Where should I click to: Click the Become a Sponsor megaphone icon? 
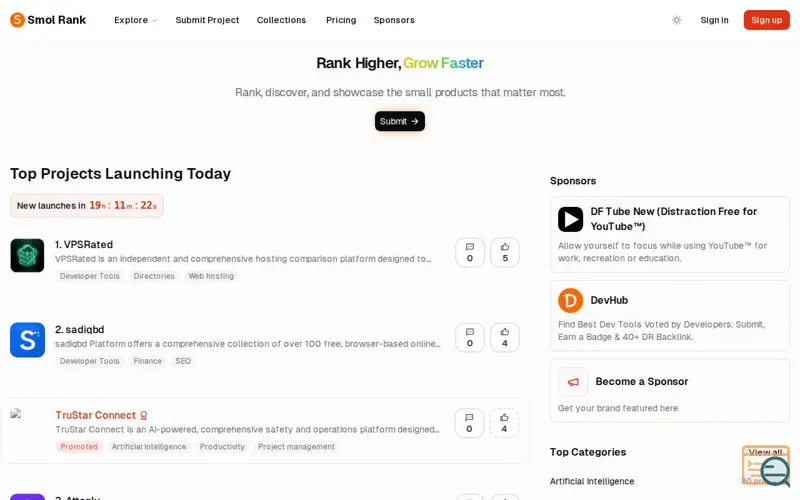coord(573,382)
